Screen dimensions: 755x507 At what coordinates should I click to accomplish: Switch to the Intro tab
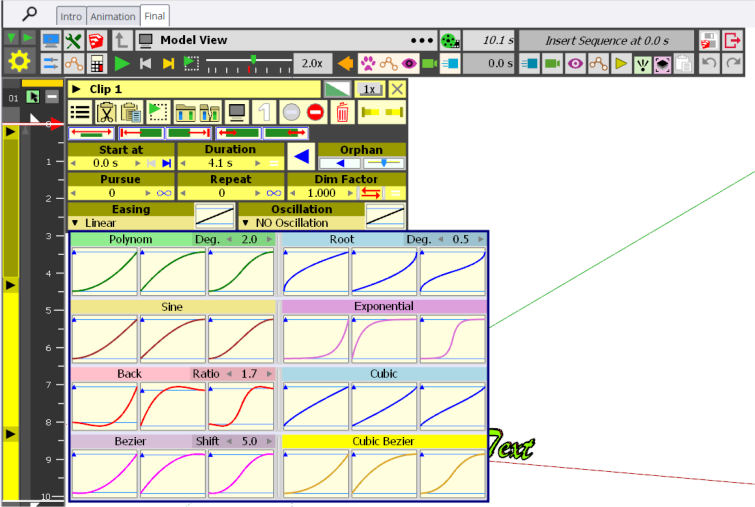click(x=71, y=16)
